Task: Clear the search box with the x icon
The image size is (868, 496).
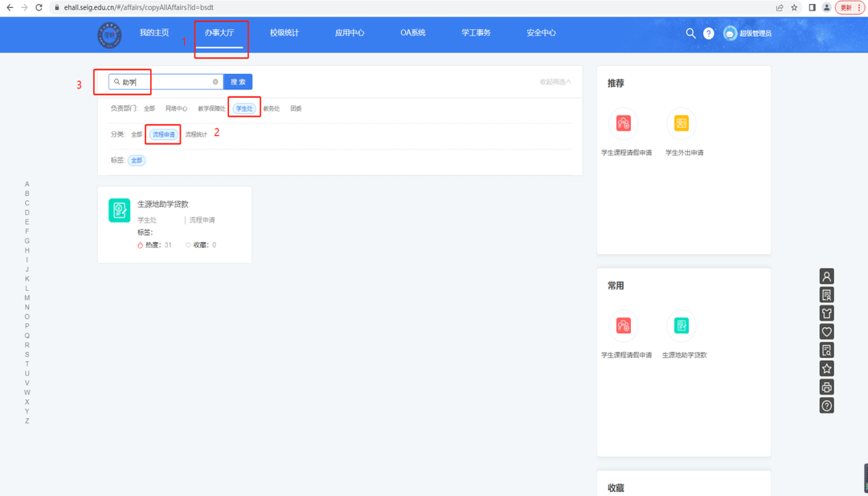Action: point(215,82)
